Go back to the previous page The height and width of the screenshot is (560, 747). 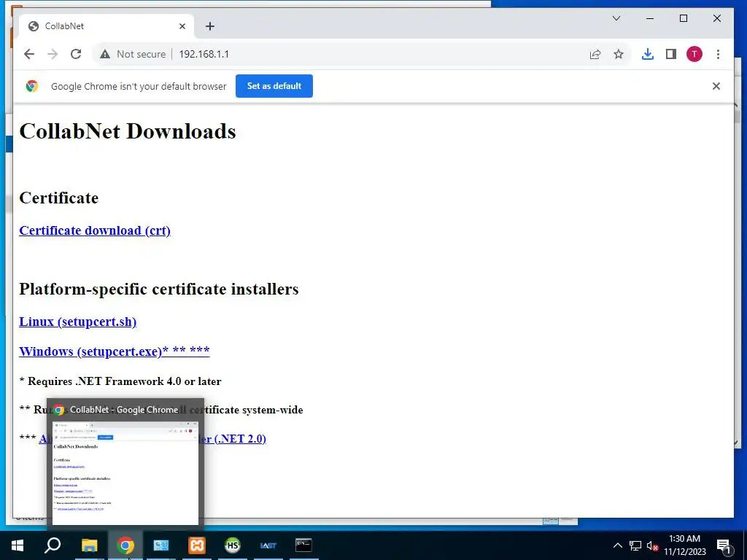29,54
